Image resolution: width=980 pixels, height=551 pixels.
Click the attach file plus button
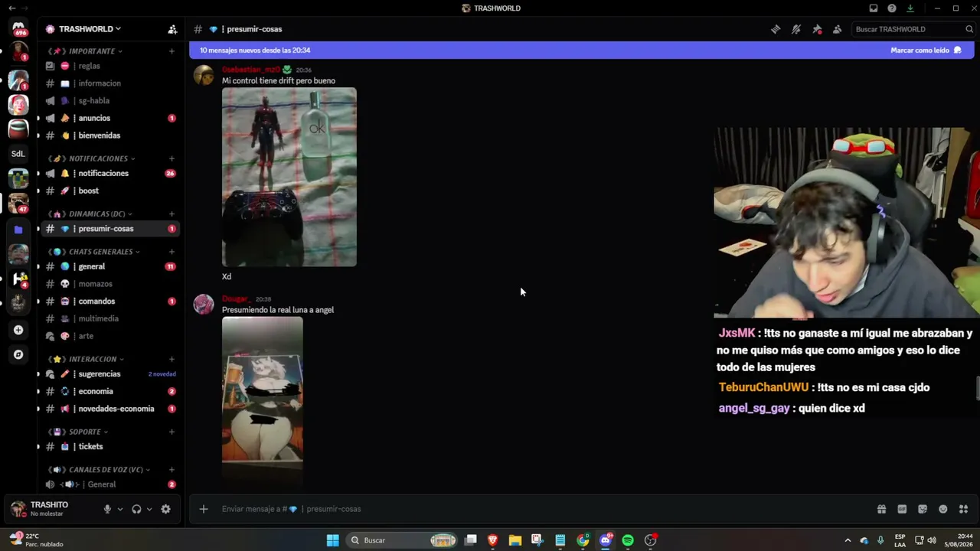[204, 509]
